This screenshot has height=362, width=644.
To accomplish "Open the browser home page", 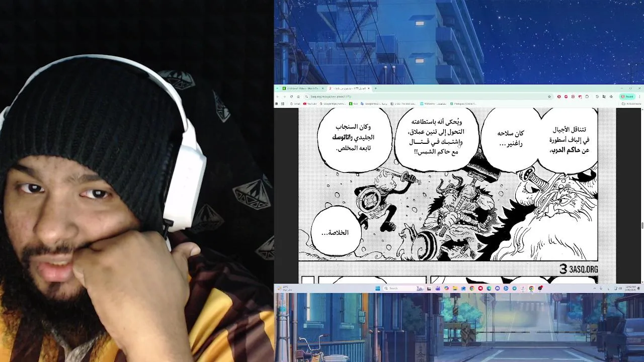I will click(x=298, y=97).
